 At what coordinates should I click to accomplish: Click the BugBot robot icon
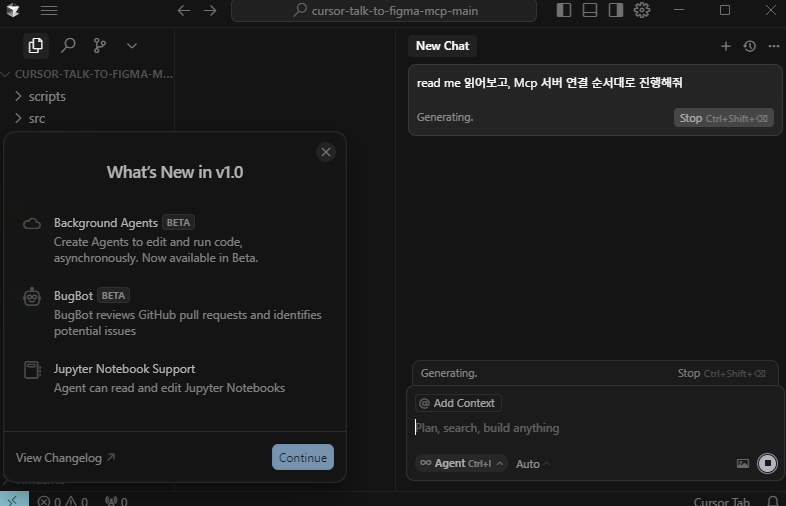pos(32,297)
